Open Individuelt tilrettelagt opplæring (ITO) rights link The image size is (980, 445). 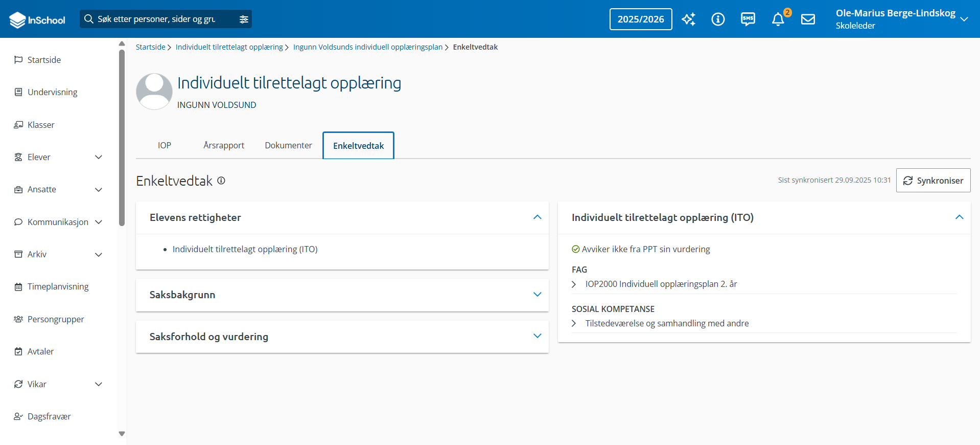coord(245,249)
